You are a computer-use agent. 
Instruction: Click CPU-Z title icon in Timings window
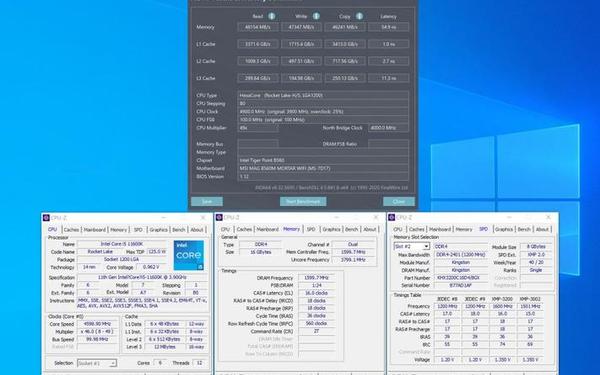(219, 217)
